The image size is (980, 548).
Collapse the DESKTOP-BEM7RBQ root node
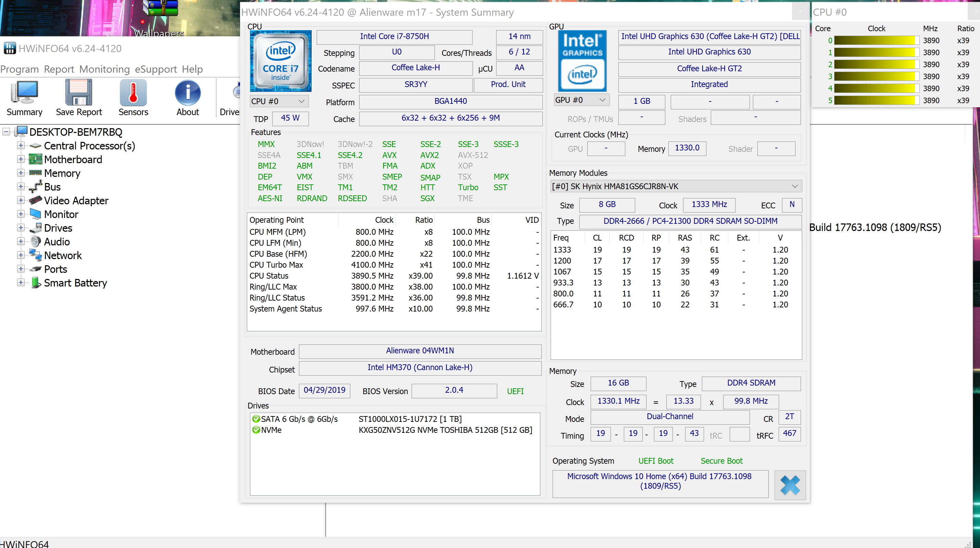tap(6, 132)
